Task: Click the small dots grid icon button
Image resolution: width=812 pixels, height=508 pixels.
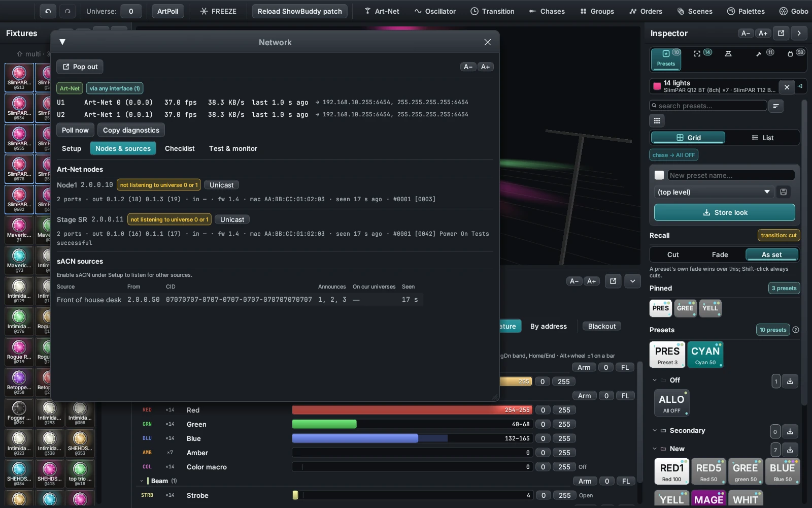Action: [x=657, y=120]
